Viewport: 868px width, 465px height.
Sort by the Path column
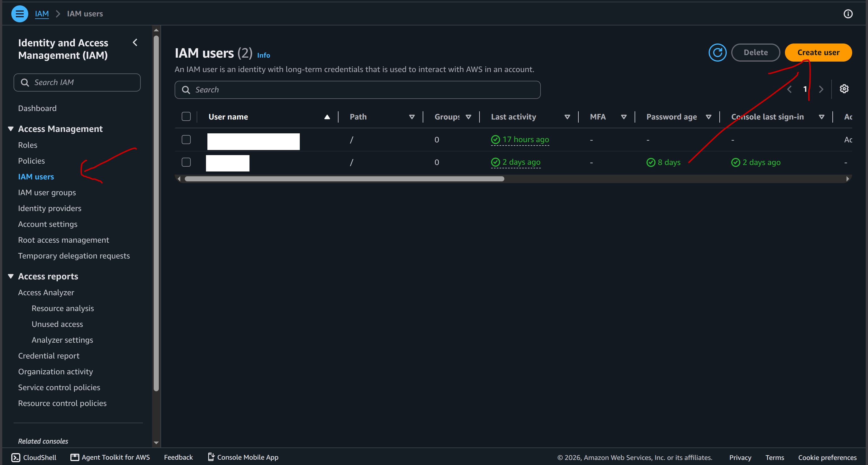(411, 117)
